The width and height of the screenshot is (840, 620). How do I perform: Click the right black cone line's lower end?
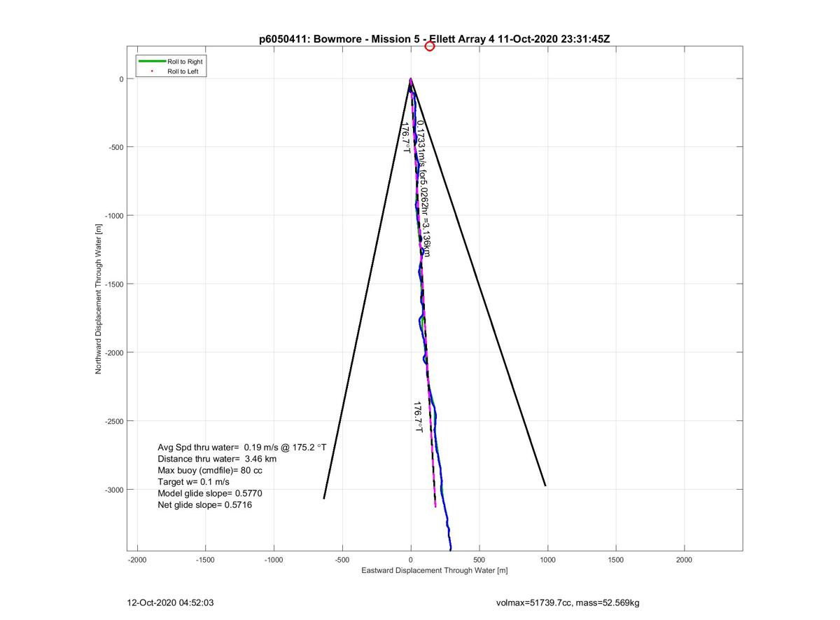pyautogui.click(x=545, y=485)
